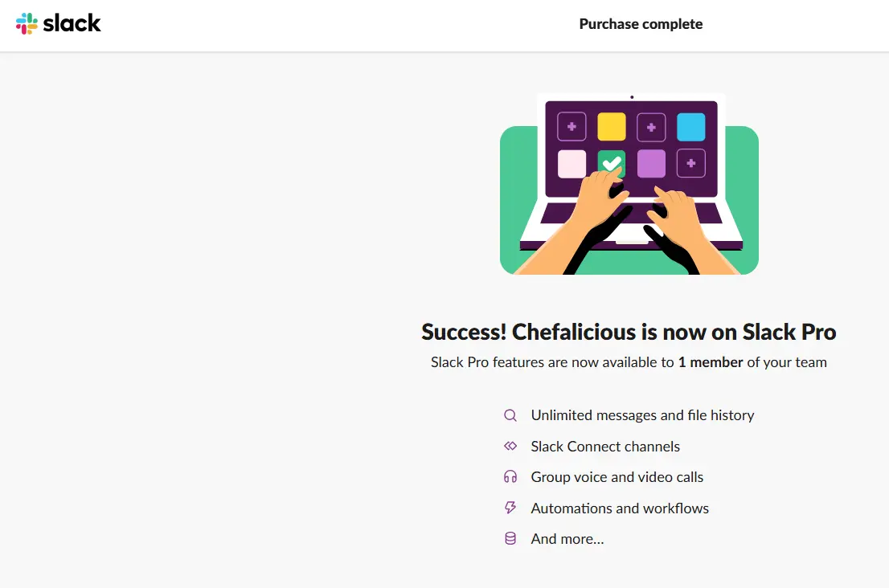This screenshot has height=588, width=889.
Task: Click the plus tile right of purple tile
Action: pos(690,163)
